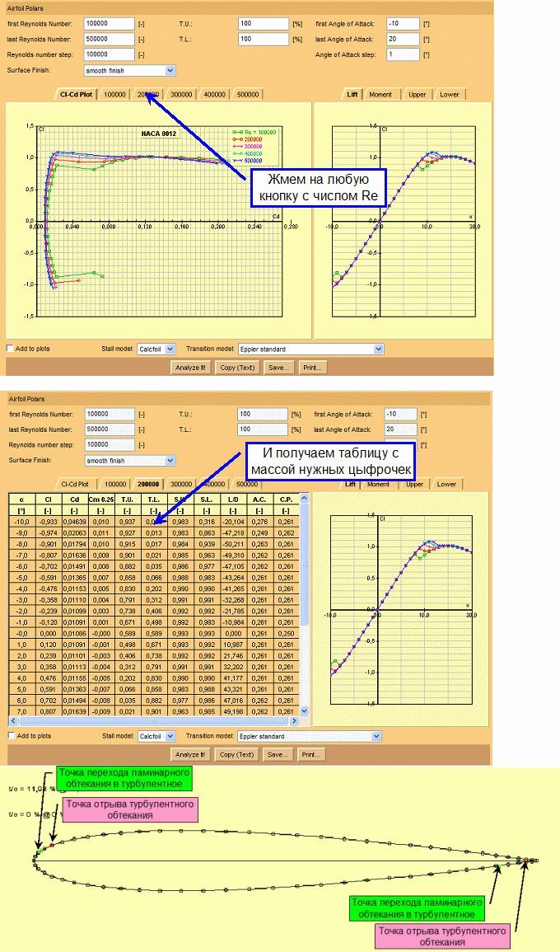Tick Add to plots checkbox in lower panel
Image resolution: width=560 pixels, height=952 pixels.
point(11,736)
